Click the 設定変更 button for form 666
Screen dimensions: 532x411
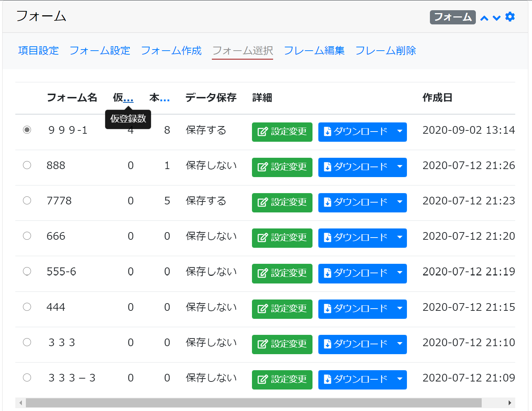click(x=282, y=238)
